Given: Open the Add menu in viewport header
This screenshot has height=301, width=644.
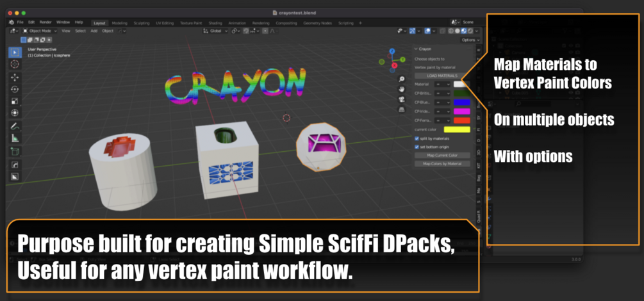Looking at the screenshot, I should pyautogui.click(x=94, y=31).
